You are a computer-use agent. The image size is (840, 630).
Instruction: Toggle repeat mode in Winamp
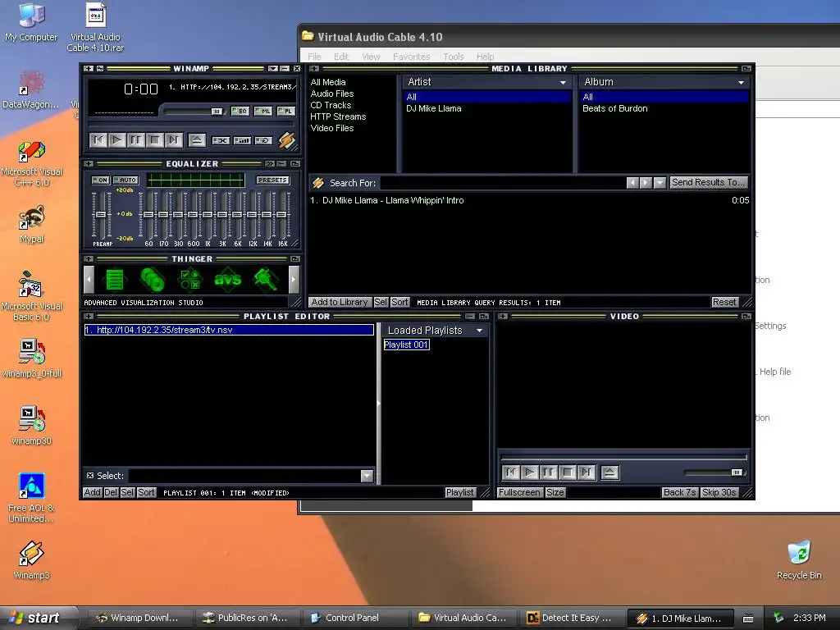(x=263, y=140)
